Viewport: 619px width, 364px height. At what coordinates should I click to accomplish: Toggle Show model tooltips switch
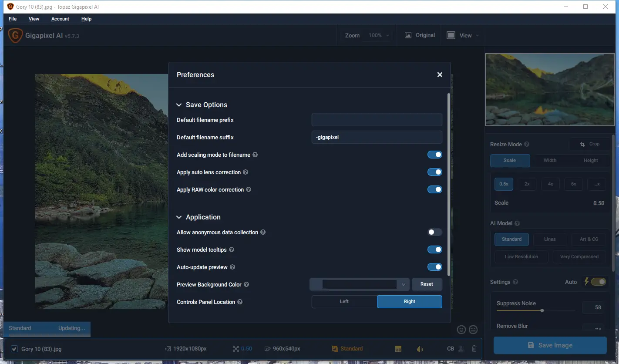pos(435,249)
